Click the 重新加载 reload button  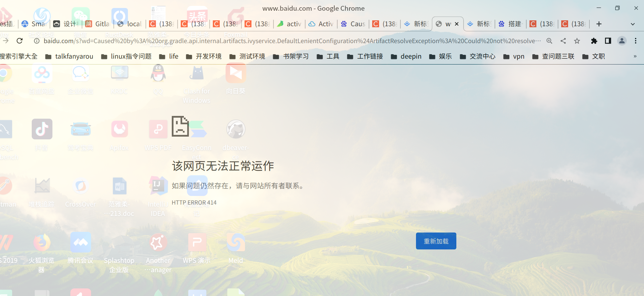(x=436, y=241)
